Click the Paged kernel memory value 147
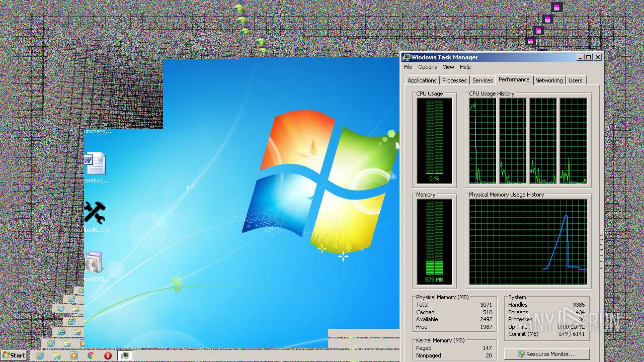The image size is (644, 362). tap(487, 348)
